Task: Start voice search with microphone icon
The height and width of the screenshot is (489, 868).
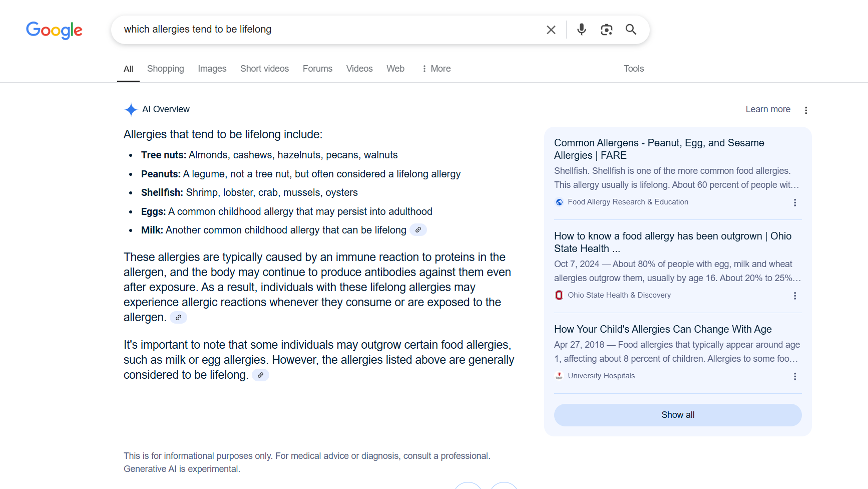Action: pos(581,30)
